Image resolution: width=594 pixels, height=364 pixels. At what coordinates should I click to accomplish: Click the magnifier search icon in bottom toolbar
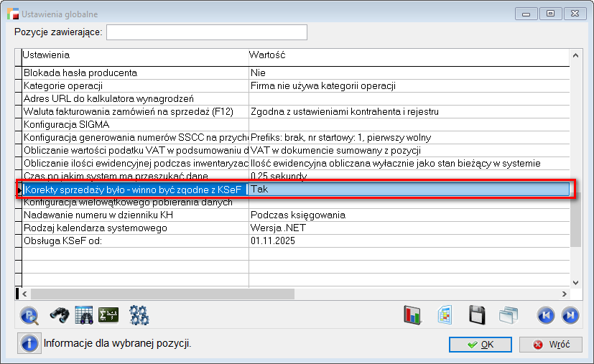pos(30,314)
